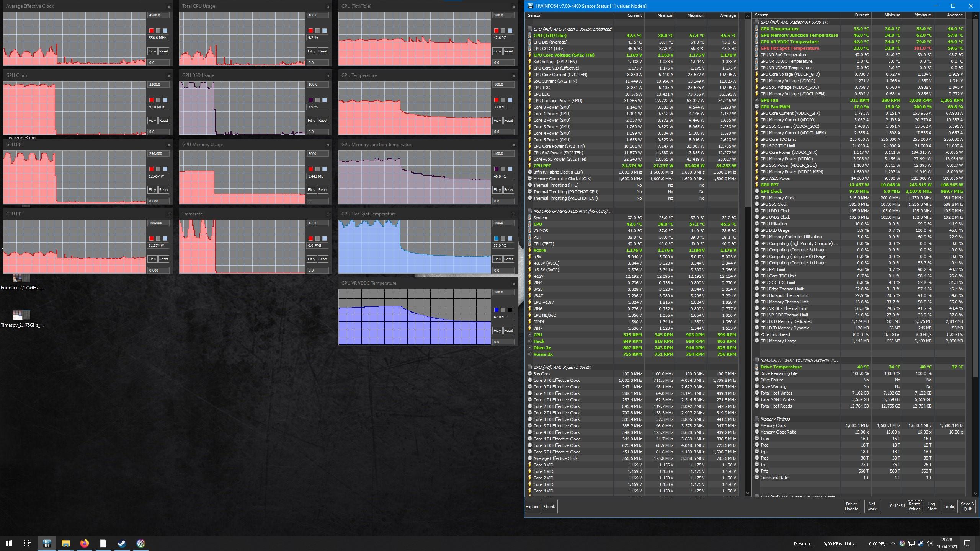
Task: Click Reset on the GPU Temperature graph
Action: pyautogui.click(x=508, y=121)
